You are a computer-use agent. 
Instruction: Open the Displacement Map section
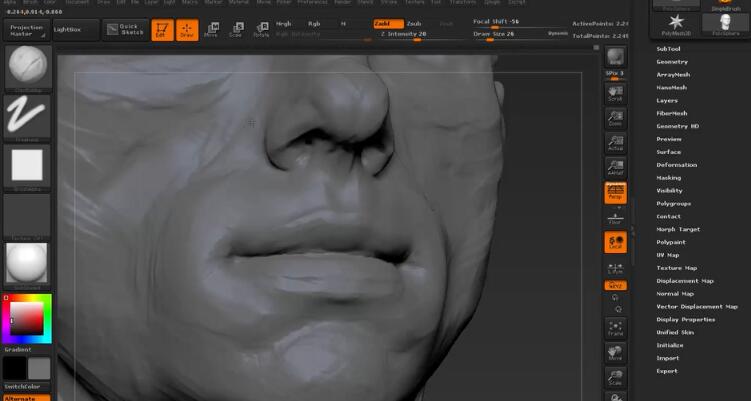point(684,281)
